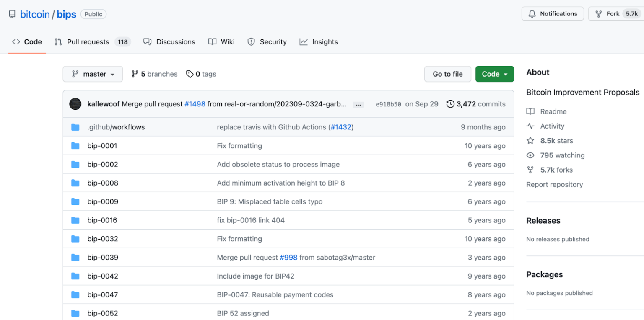644x320 pixels.
Task: Click the commit history clock icon
Action: (x=450, y=104)
